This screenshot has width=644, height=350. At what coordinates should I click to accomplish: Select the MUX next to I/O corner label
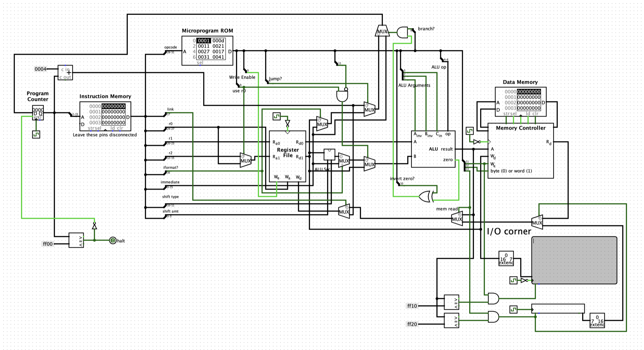pyautogui.click(x=537, y=222)
